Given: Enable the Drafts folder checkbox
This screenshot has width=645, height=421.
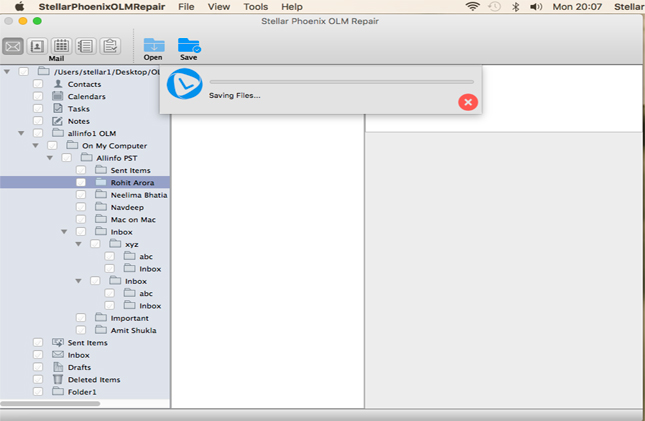Looking at the screenshot, I should pos(38,368).
